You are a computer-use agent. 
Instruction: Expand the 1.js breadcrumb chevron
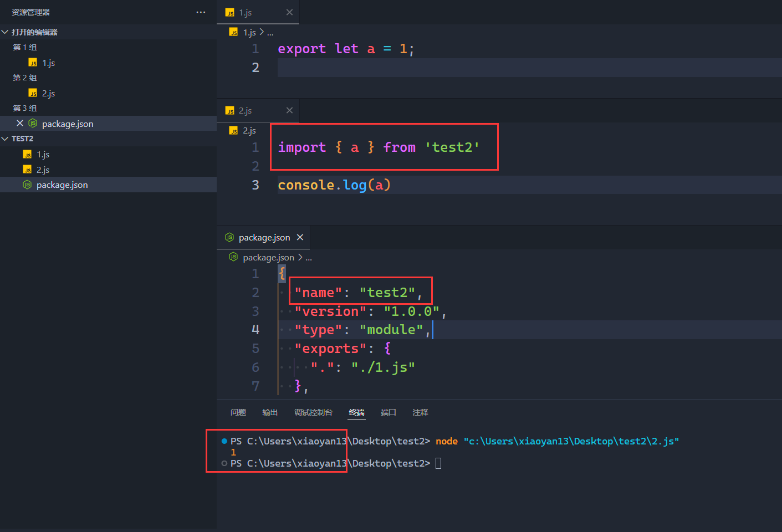coord(262,32)
